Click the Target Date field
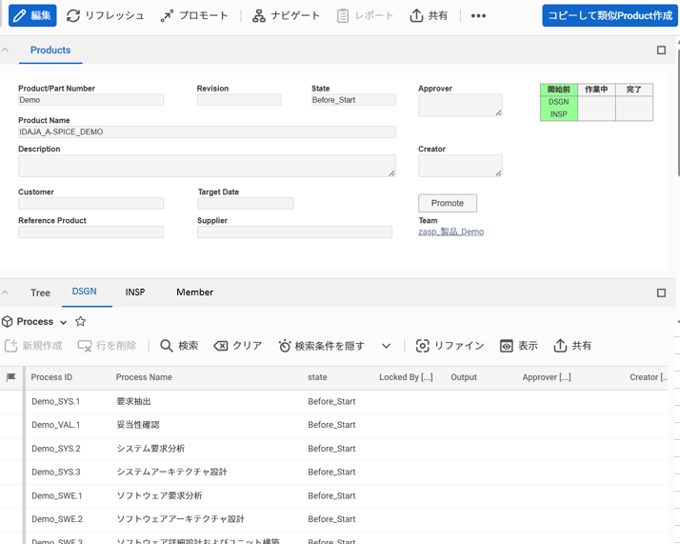Screen dimensions: 680x544 click(x=245, y=203)
